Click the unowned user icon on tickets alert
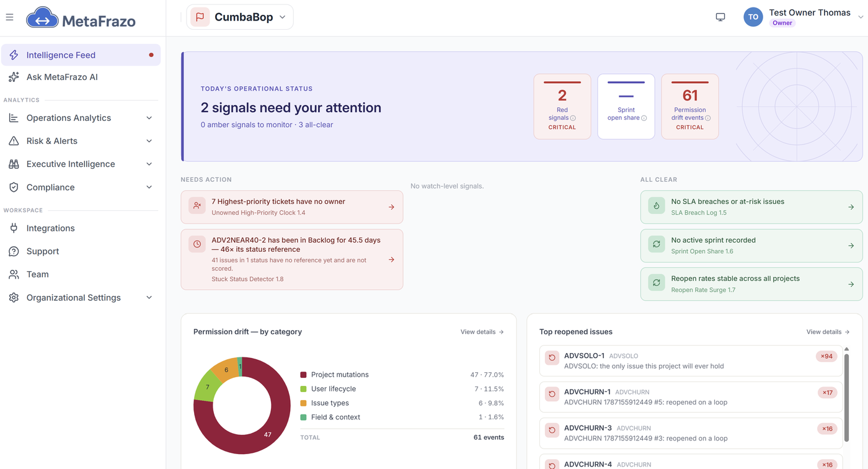 (x=197, y=205)
